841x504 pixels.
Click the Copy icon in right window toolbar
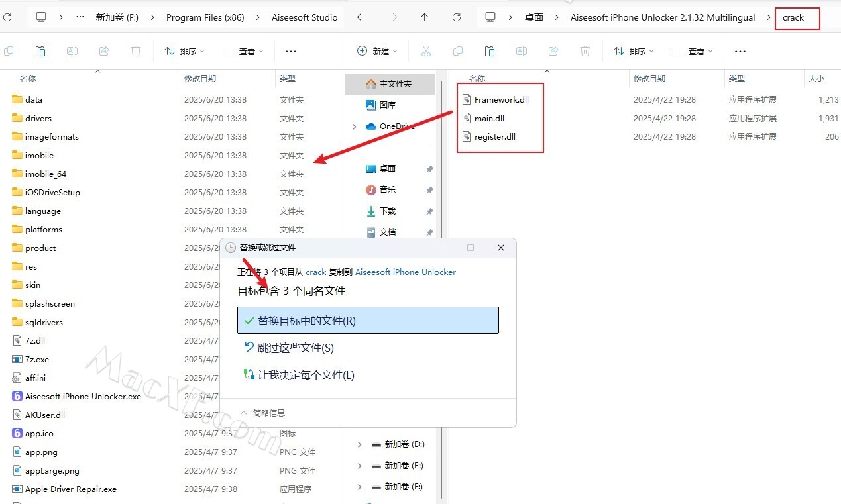coord(458,51)
